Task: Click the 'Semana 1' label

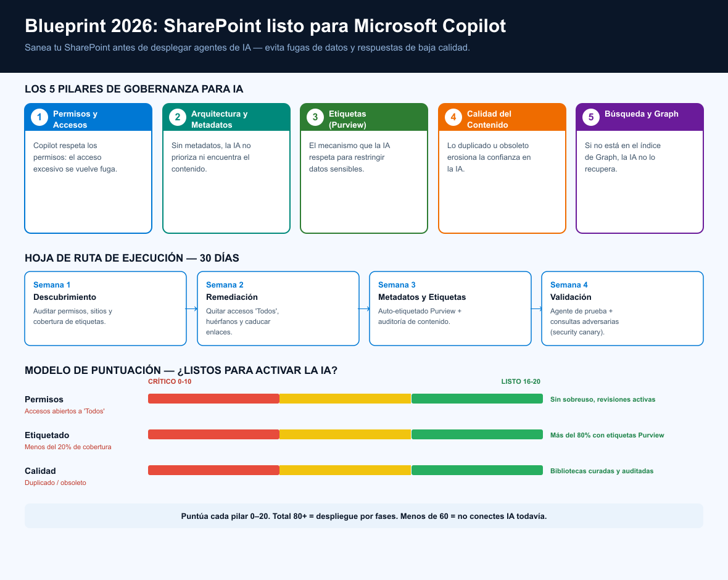Action: pos(52,284)
